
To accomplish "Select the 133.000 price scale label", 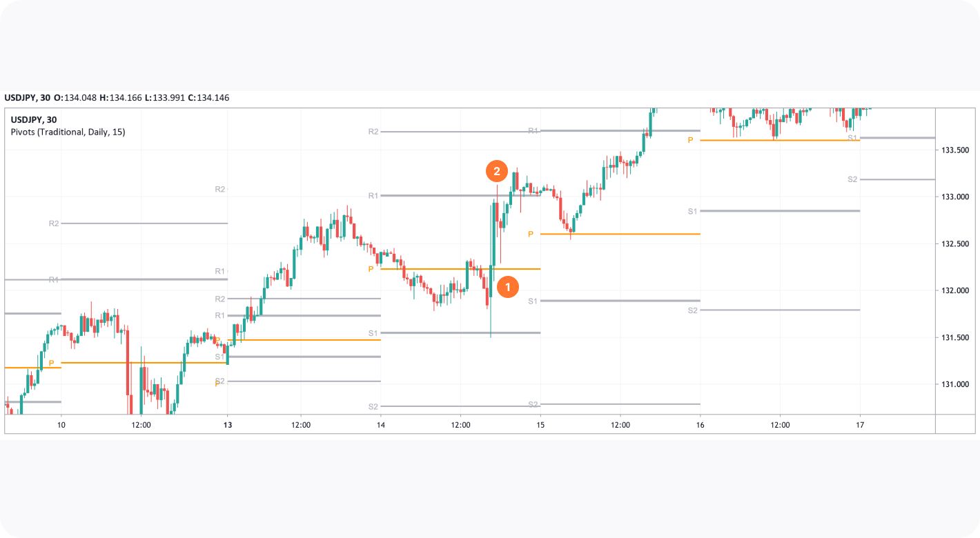I will tap(956, 197).
